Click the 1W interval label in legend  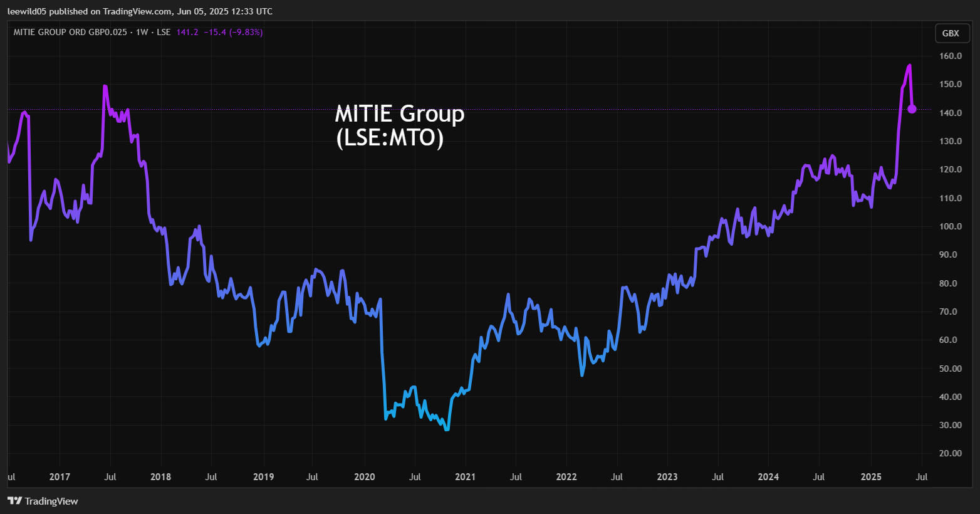pos(142,32)
